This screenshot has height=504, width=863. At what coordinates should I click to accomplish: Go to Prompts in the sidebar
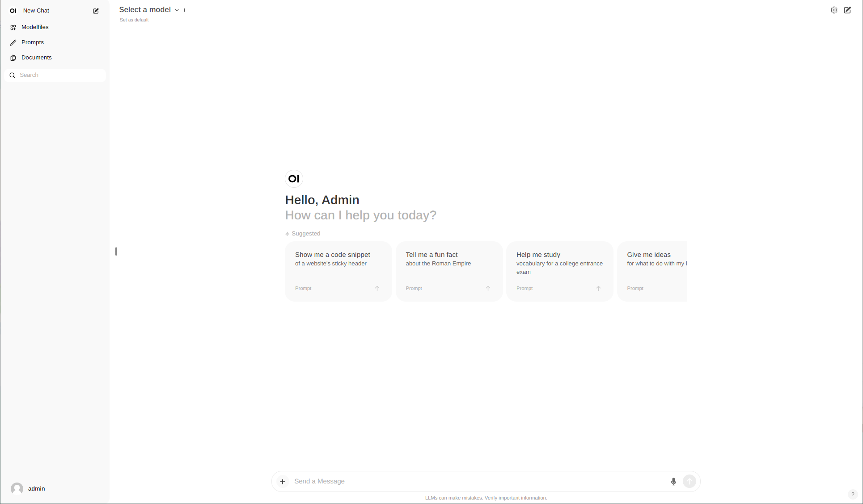coord(33,42)
